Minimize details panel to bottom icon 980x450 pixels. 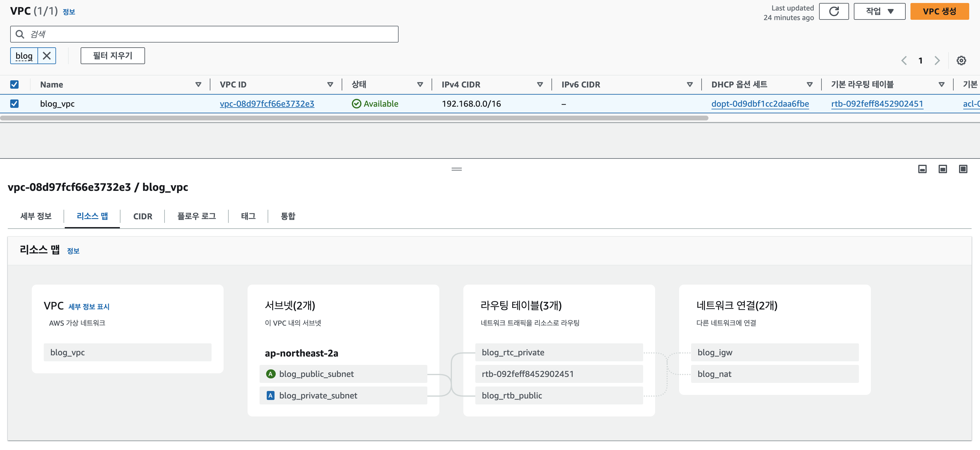[922, 169]
